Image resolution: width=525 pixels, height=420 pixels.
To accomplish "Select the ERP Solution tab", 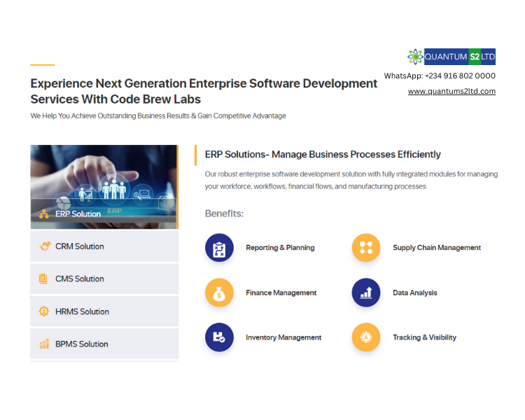I will tap(78, 213).
